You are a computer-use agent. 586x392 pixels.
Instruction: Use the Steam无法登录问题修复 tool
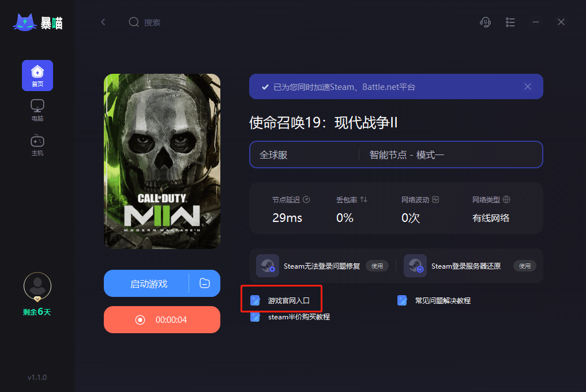(x=377, y=266)
